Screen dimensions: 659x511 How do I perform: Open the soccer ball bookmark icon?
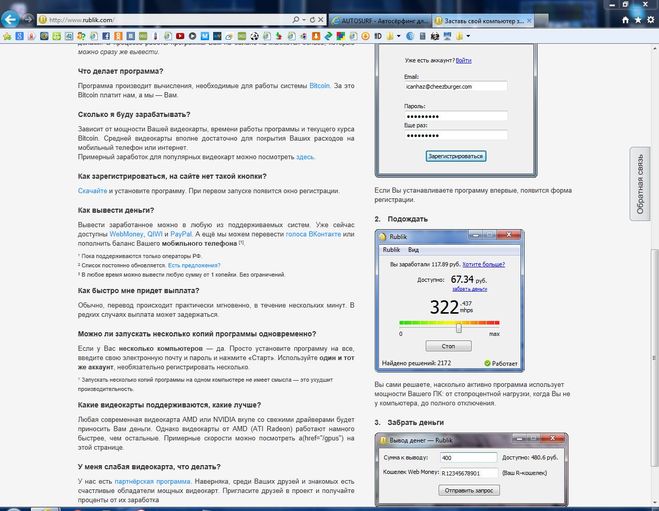(x=254, y=36)
